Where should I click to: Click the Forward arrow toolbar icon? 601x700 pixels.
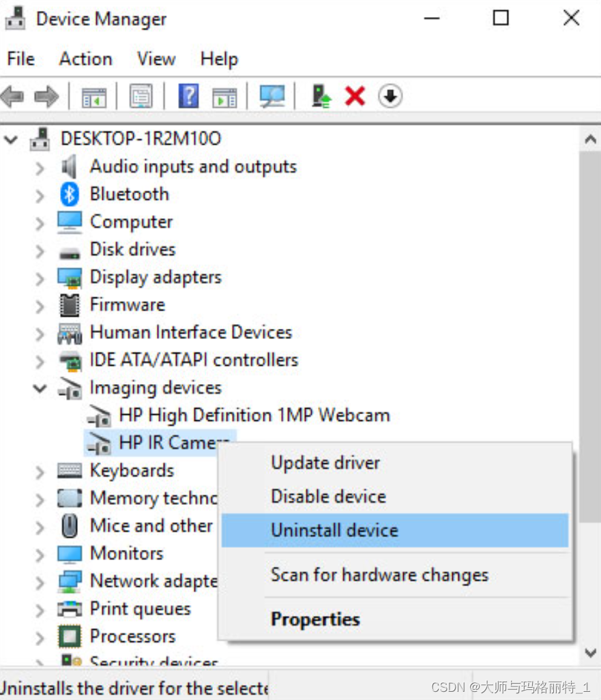pos(46,96)
